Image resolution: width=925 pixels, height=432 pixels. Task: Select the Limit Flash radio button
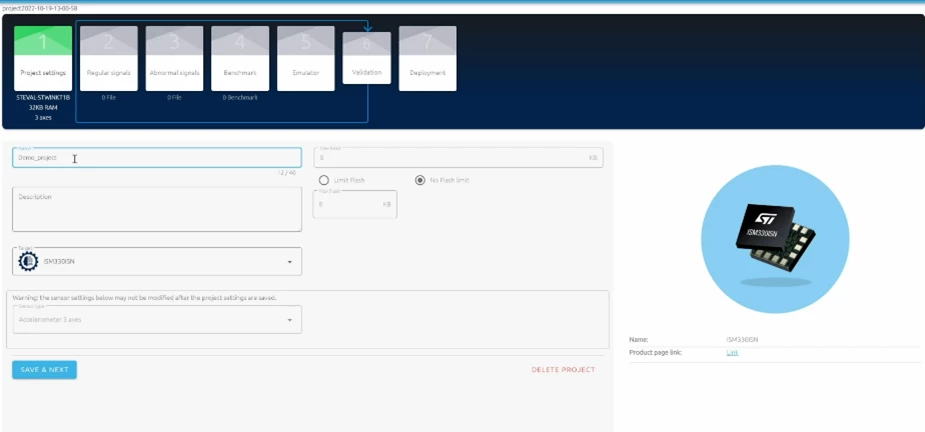[323, 180]
